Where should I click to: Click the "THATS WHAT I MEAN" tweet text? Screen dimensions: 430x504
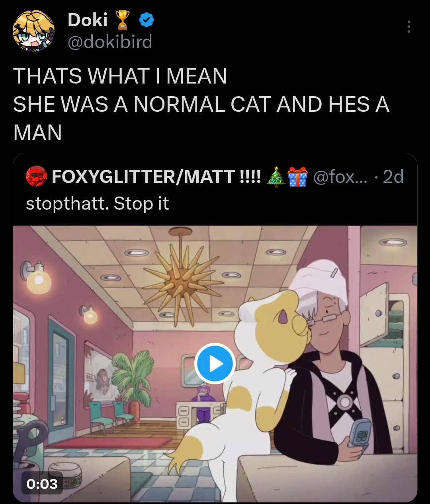click(x=119, y=76)
